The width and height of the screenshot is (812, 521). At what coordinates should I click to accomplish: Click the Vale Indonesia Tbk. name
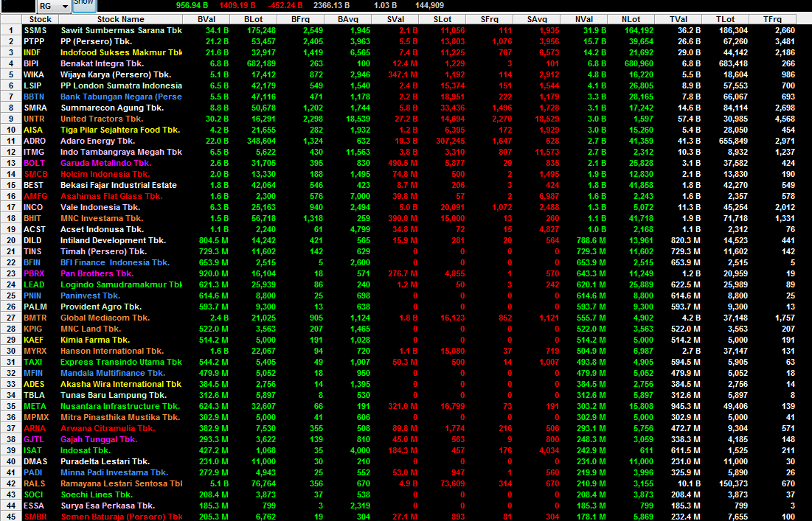tap(100, 207)
